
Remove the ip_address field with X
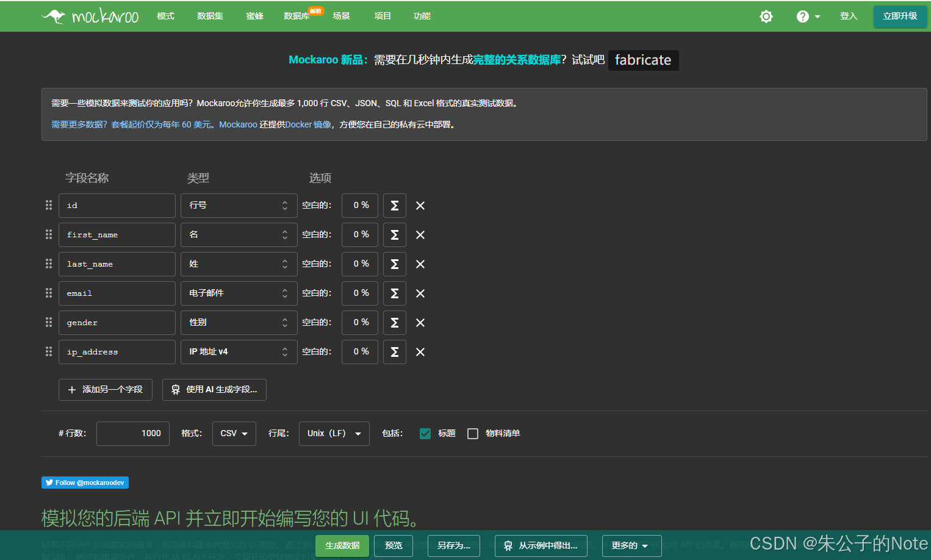pos(420,352)
